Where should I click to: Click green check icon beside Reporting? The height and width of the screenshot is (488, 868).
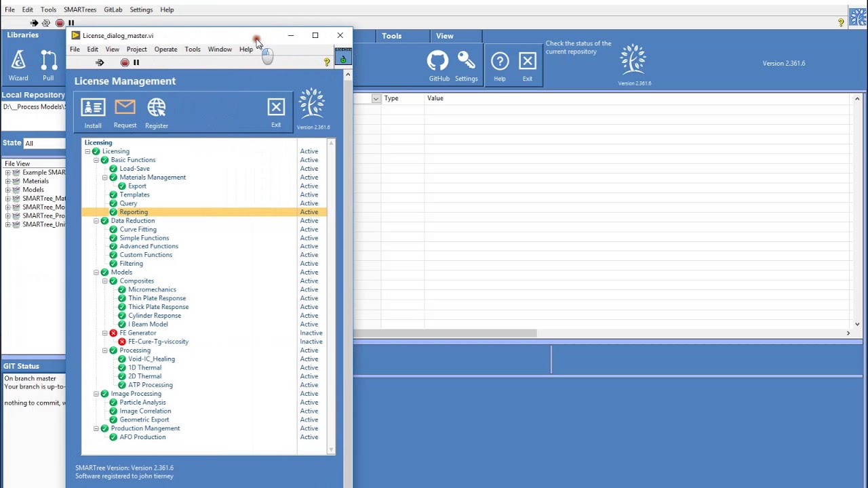click(113, 212)
